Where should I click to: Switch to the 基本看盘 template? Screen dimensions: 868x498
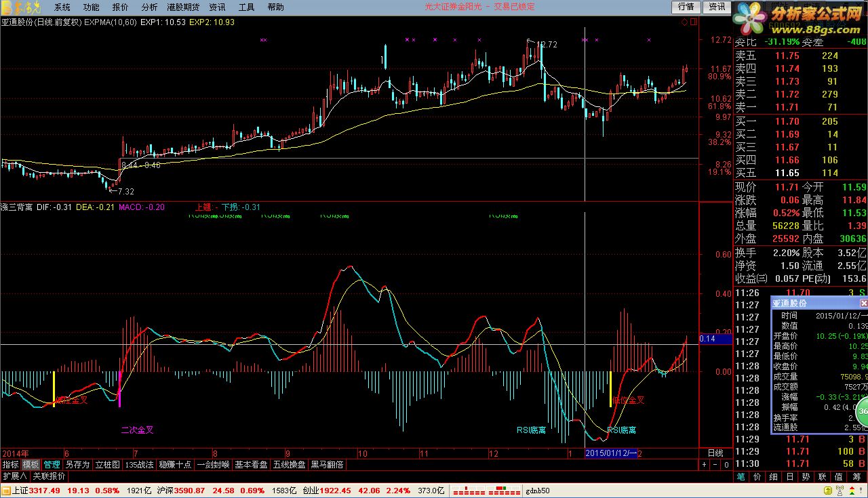click(252, 465)
